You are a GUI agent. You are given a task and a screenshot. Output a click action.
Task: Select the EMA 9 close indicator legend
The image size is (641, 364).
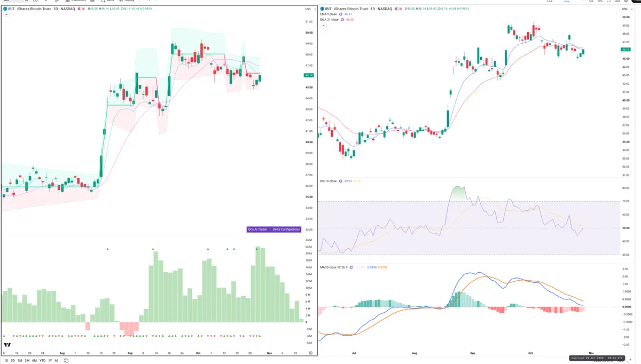[x=328, y=14]
